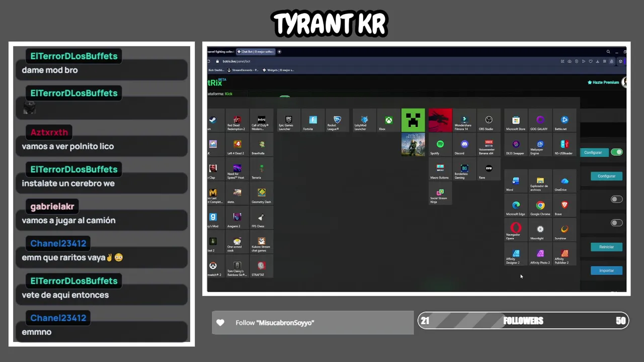The width and height of the screenshot is (644, 362).
Task: Enable the off switch above the Reiniciar button
Action: [617, 223]
